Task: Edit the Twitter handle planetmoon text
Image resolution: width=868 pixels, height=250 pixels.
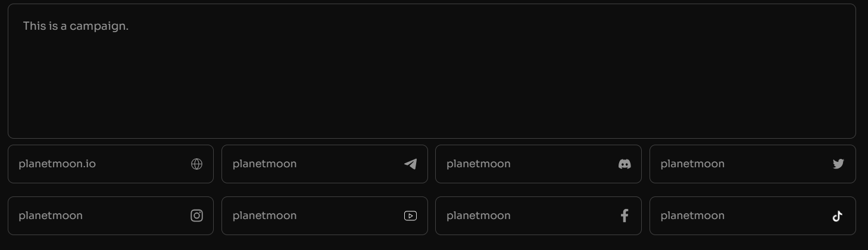Action: click(692, 164)
